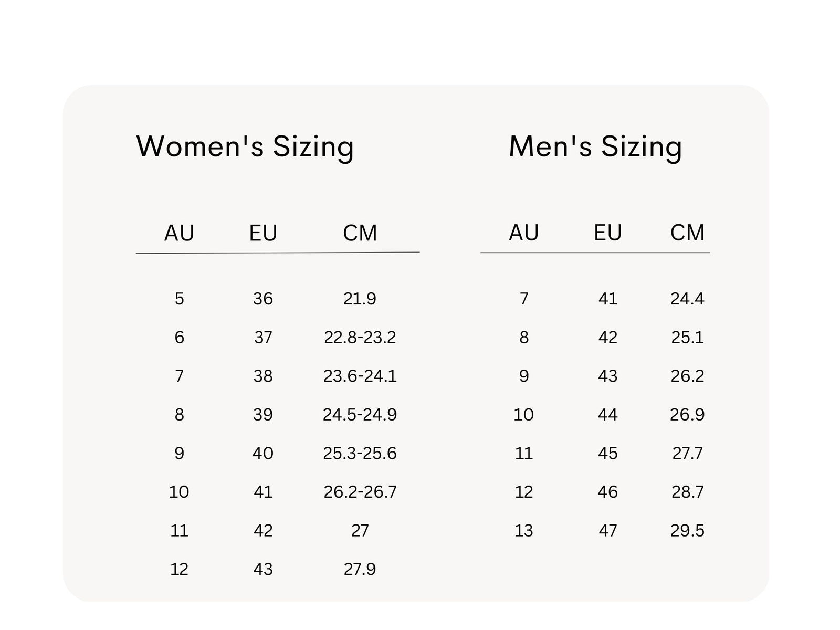
Task: Choose men's AU size 13
Action: pos(524,531)
